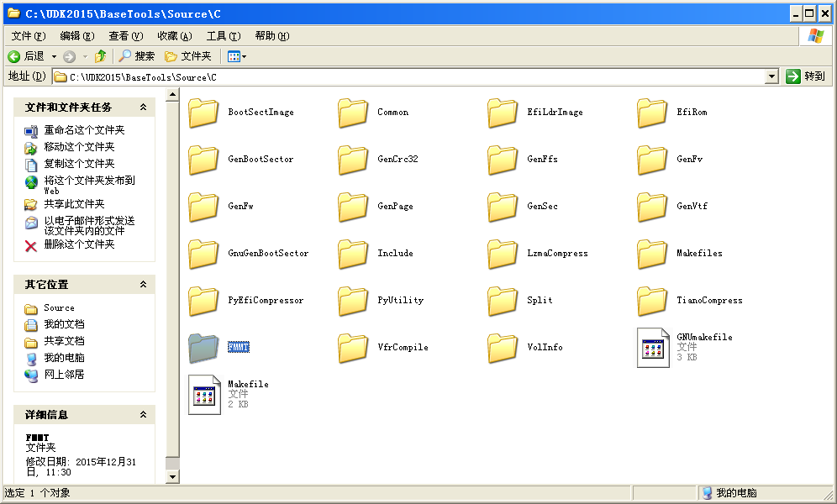Go up one folder level
Image resolution: width=837 pixels, height=504 pixels.
click(x=100, y=56)
